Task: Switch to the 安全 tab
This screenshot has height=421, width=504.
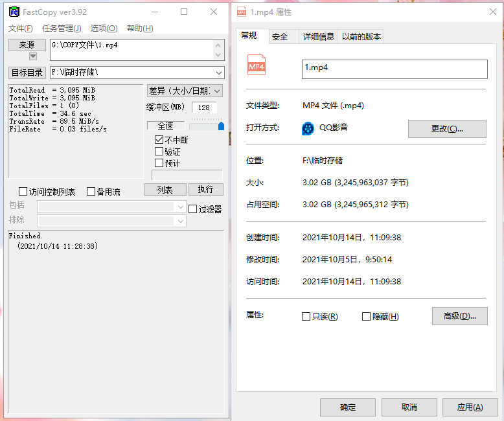Action: (280, 37)
